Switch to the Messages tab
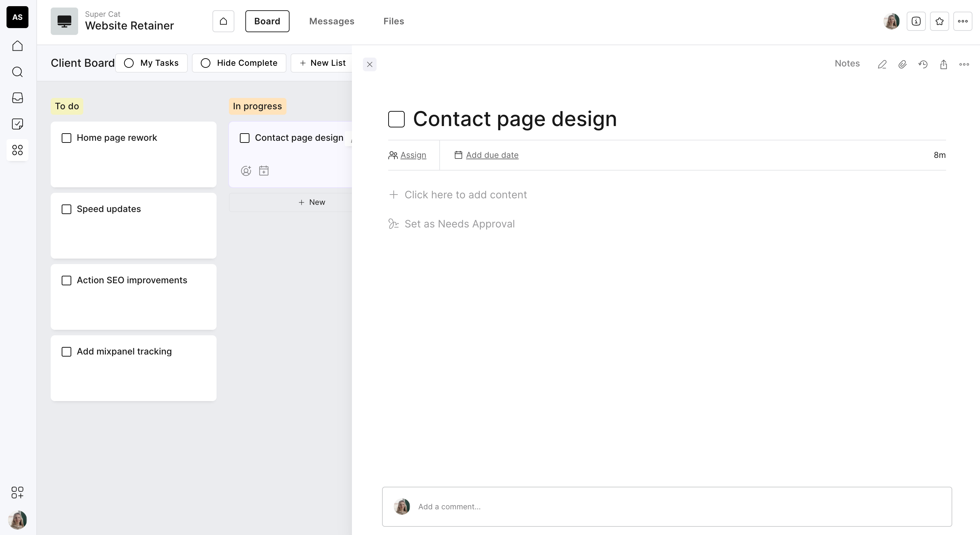 [x=331, y=21]
